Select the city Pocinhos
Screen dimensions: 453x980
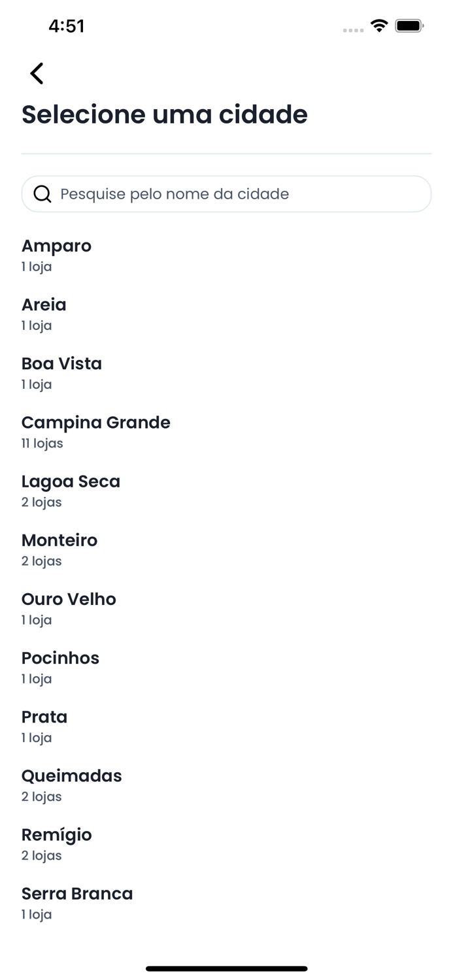pyautogui.click(x=60, y=659)
